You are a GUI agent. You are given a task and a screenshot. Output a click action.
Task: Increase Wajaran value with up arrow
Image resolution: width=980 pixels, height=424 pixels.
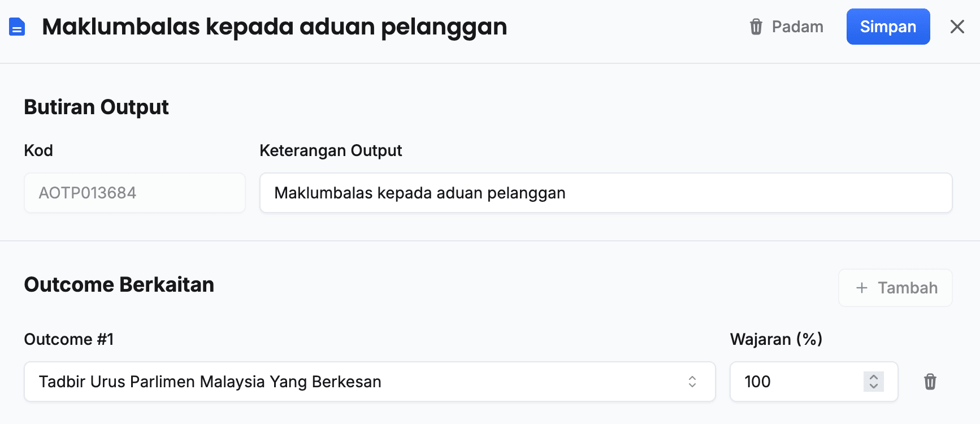point(873,377)
